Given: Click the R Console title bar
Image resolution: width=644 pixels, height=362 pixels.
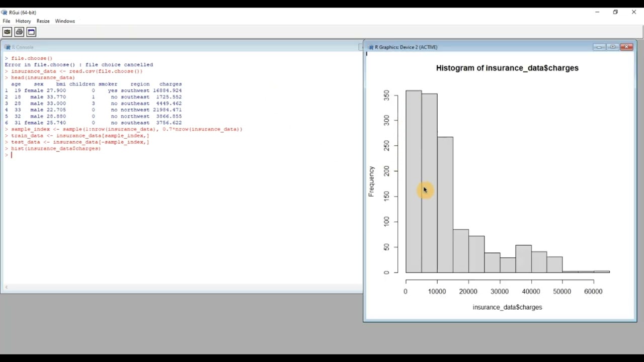Looking at the screenshot, I should [x=181, y=47].
